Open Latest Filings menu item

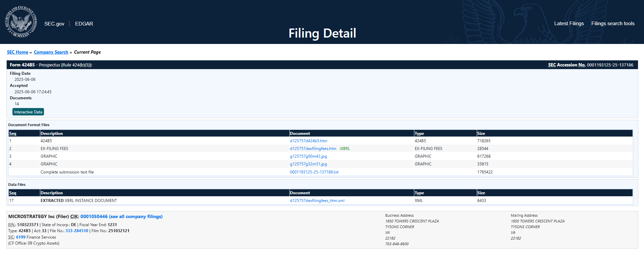[569, 23]
